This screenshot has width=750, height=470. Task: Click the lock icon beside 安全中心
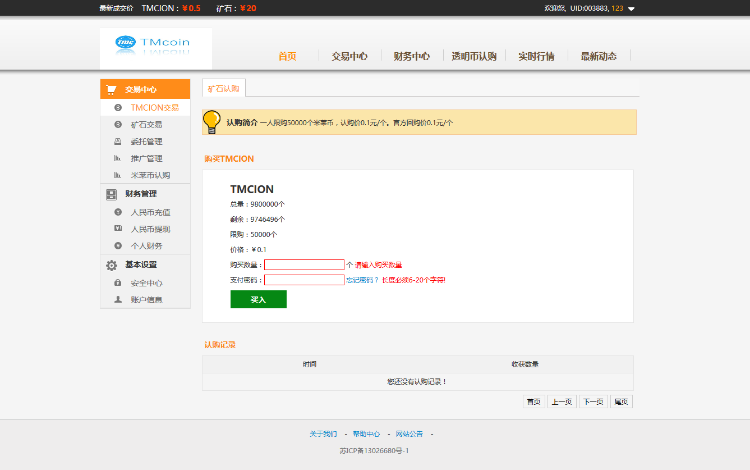[x=118, y=283]
